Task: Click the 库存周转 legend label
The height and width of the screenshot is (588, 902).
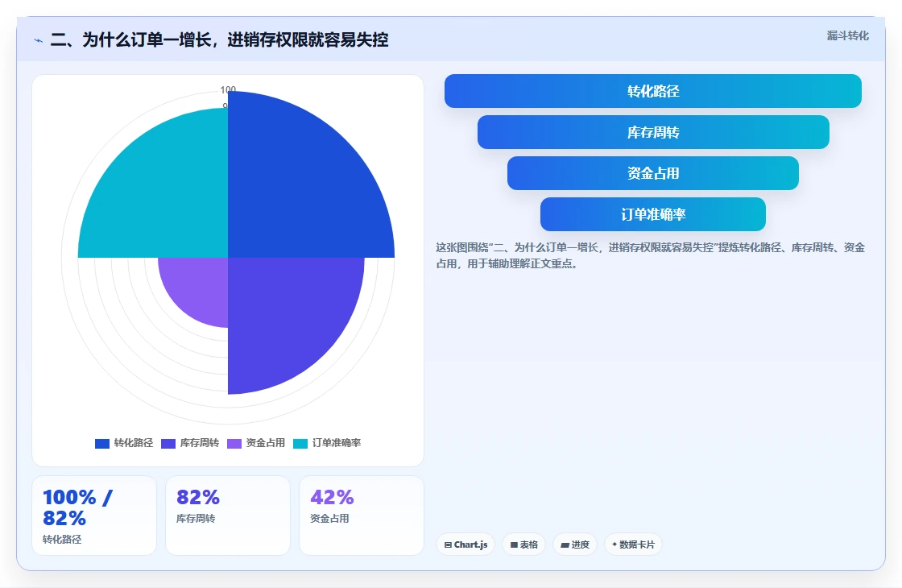Action: click(200, 443)
